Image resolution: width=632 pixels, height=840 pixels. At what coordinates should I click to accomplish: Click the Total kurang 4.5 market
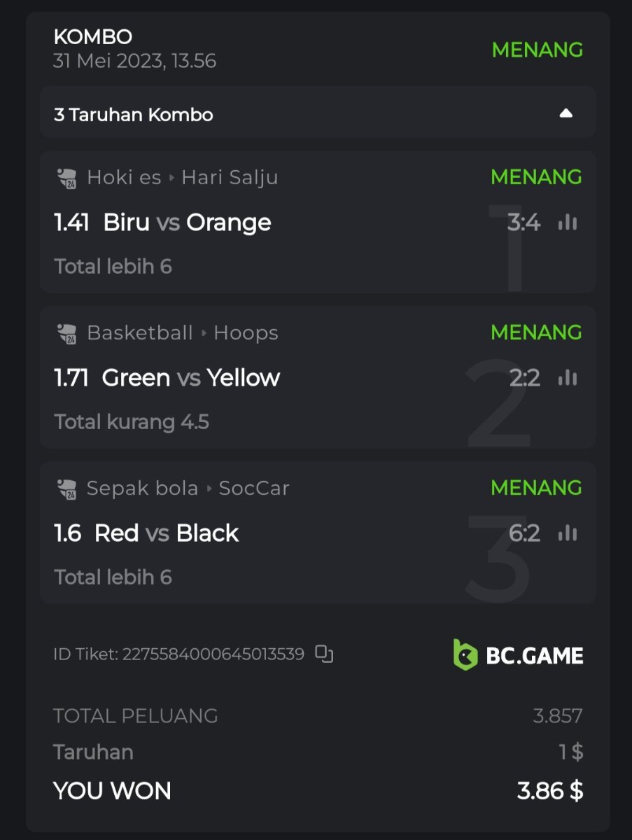(132, 422)
